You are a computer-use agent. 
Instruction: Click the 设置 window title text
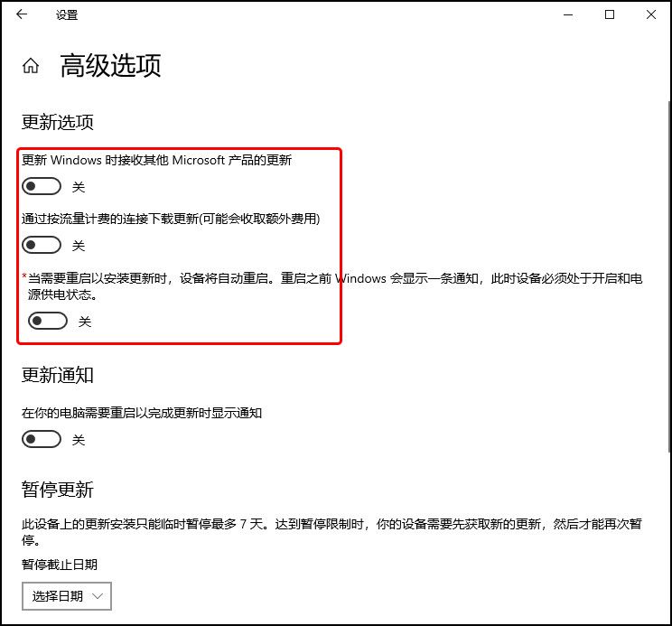coord(67,15)
